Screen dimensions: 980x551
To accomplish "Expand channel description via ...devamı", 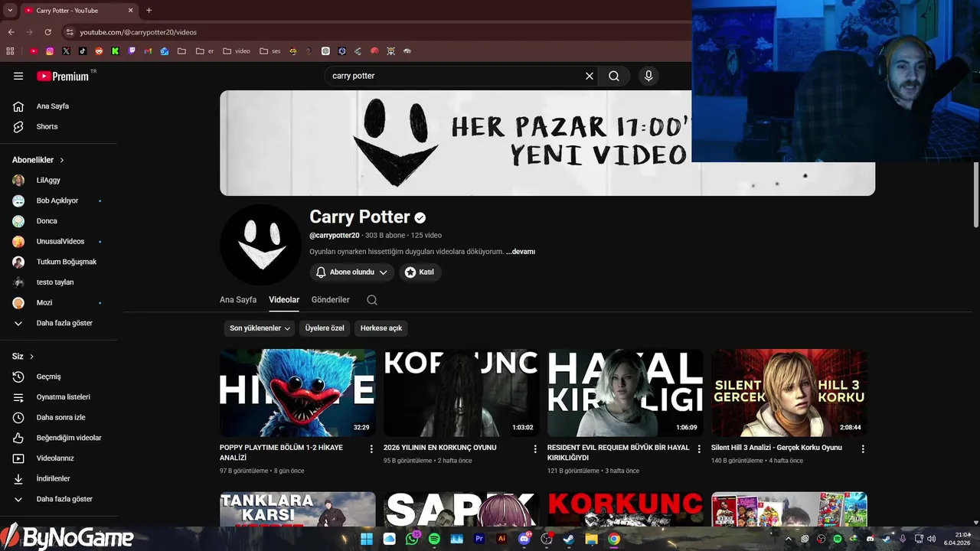I will tap(521, 252).
